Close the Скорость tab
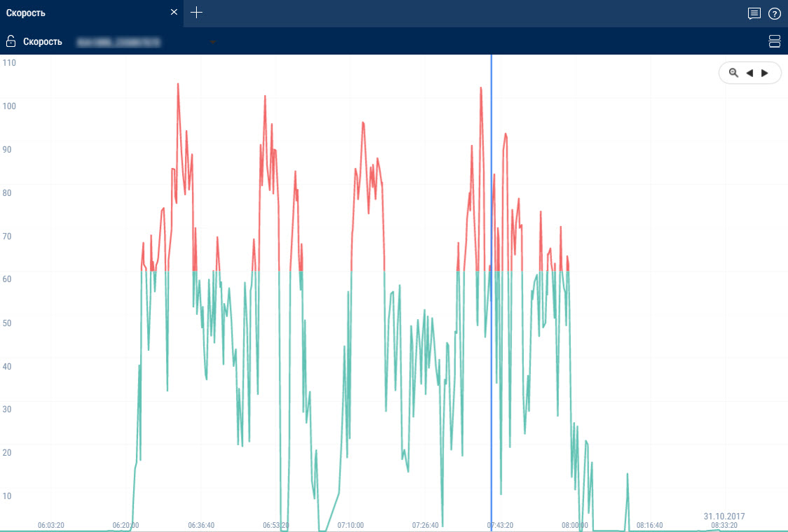Viewport: 788px width, 532px height. tap(174, 12)
